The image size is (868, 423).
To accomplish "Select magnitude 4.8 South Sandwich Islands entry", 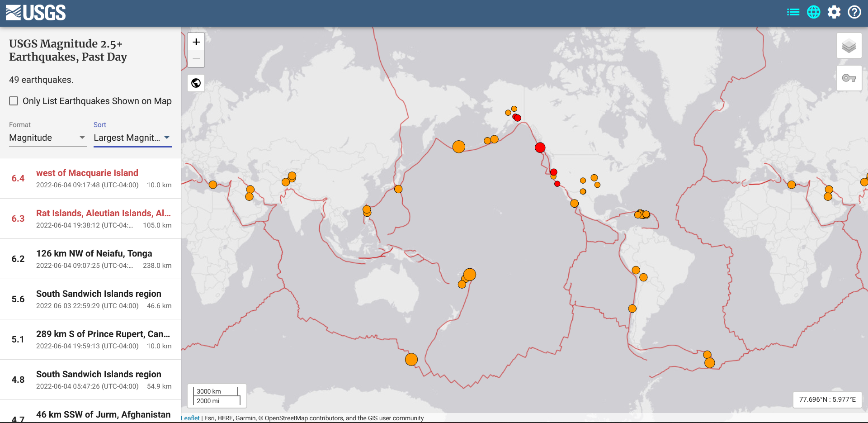I will [90, 380].
